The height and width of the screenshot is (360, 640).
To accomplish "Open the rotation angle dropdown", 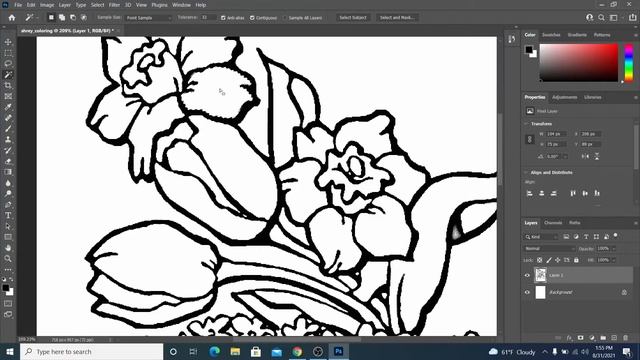I will (x=565, y=156).
